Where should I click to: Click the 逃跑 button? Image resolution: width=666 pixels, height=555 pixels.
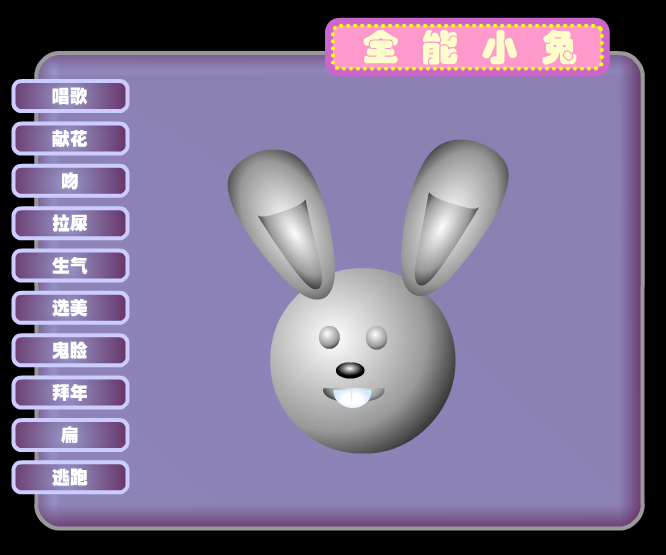click(70, 477)
